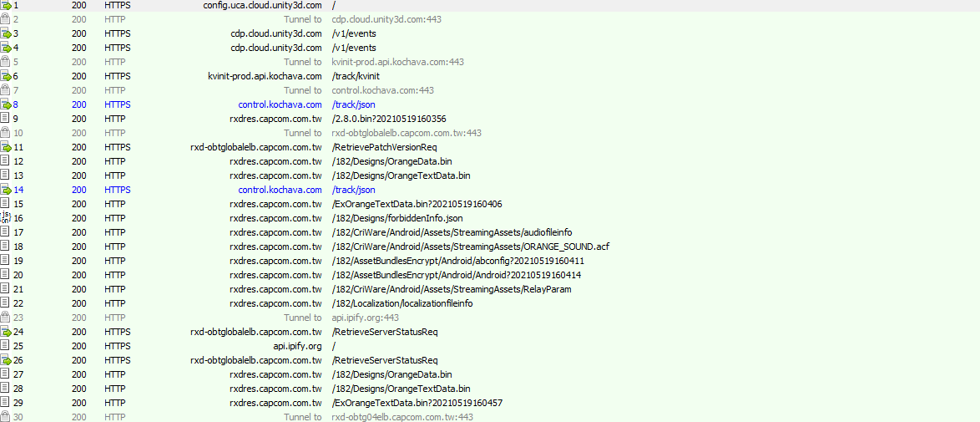Image resolution: width=980 pixels, height=422 pixels.
Task: Select tunnel to rxd-obtglobalelb.capcom.com.tw:443
Action: [x=407, y=133]
